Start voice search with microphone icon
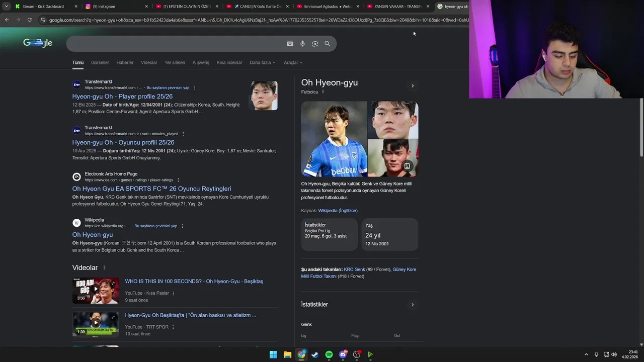The height and width of the screenshot is (362, 644). point(302,44)
